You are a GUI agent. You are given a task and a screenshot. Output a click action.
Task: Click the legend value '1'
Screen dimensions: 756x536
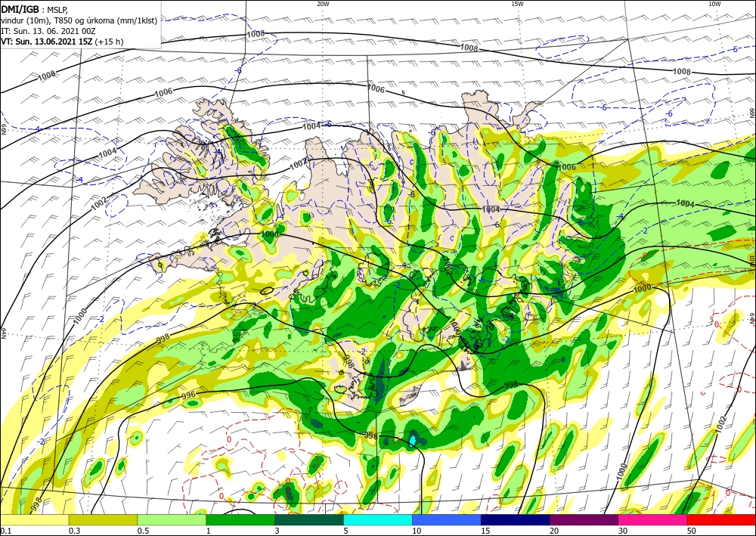[209, 531]
